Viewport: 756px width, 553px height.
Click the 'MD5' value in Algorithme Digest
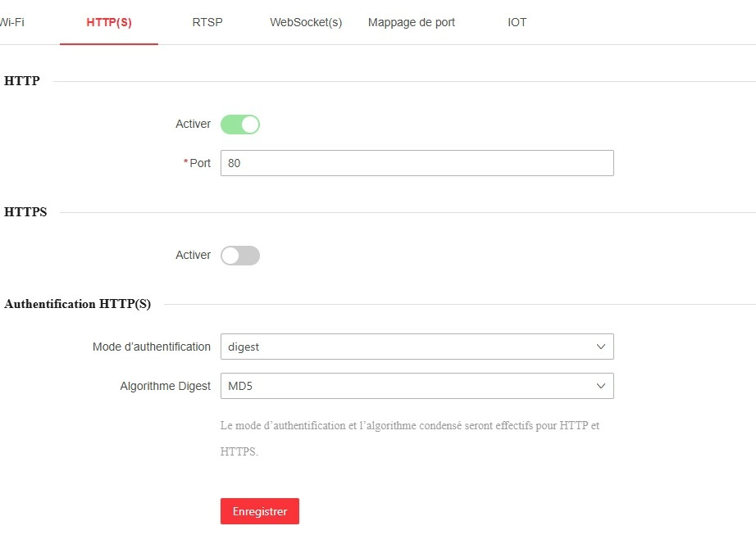click(240, 386)
